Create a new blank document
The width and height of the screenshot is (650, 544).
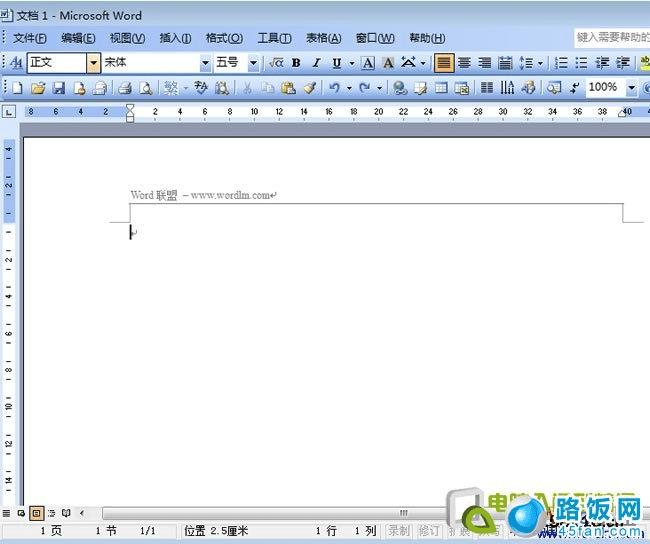[x=17, y=88]
